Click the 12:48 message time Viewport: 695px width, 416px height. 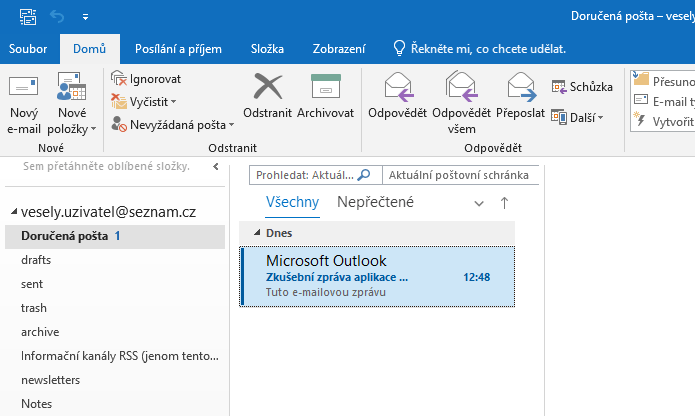pos(476,277)
